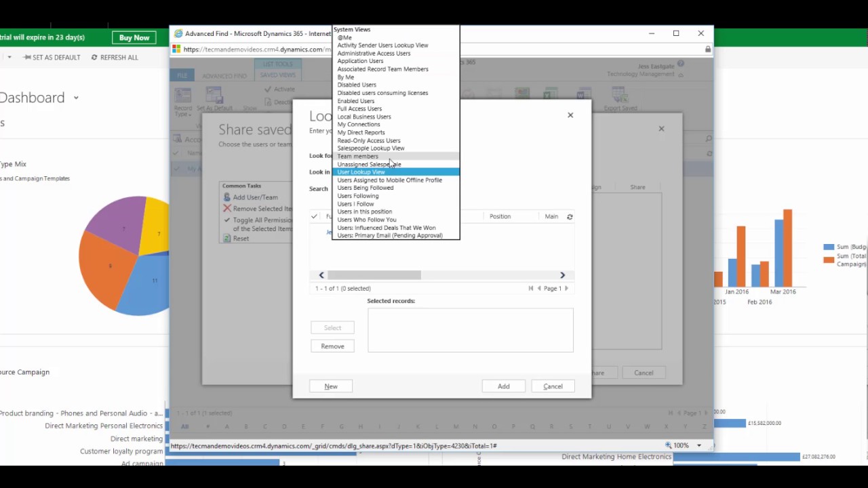This screenshot has width=868, height=488.
Task: Go to next page in lookup pager
Action: (x=567, y=289)
